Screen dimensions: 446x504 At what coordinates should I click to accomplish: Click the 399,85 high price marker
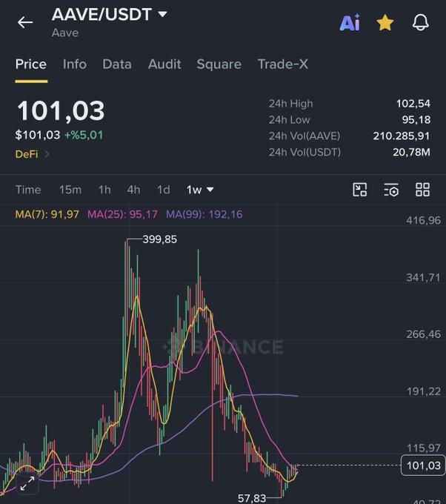(x=160, y=239)
